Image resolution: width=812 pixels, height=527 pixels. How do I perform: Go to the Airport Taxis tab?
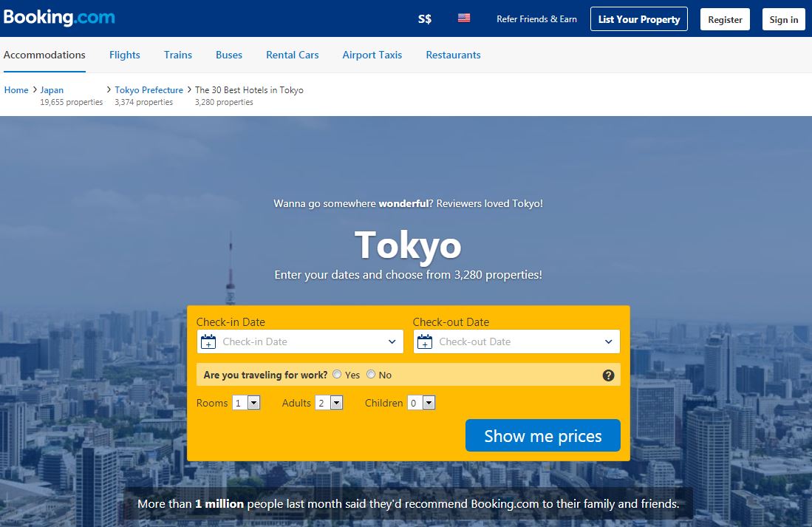click(372, 55)
